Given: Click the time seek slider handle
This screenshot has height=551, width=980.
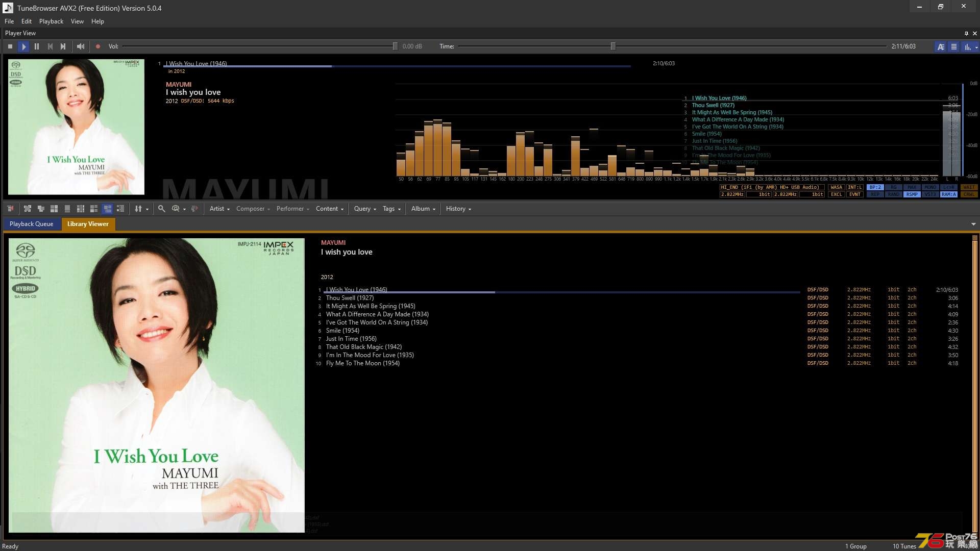Looking at the screenshot, I should click(613, 46).
